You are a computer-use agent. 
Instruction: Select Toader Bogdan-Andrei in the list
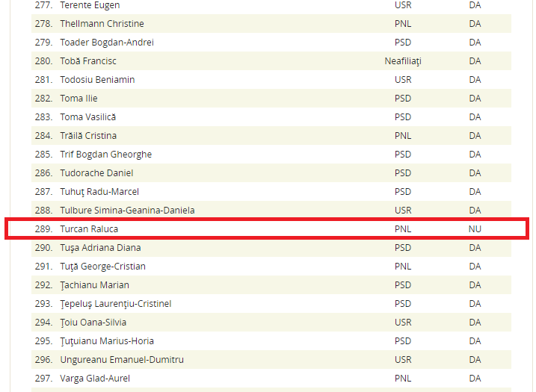click(x=106, y=43)
